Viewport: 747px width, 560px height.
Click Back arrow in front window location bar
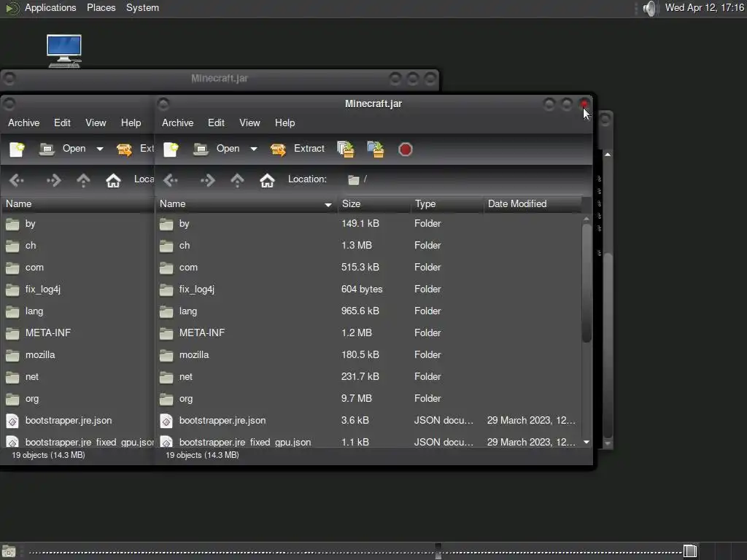pos(171,180)
